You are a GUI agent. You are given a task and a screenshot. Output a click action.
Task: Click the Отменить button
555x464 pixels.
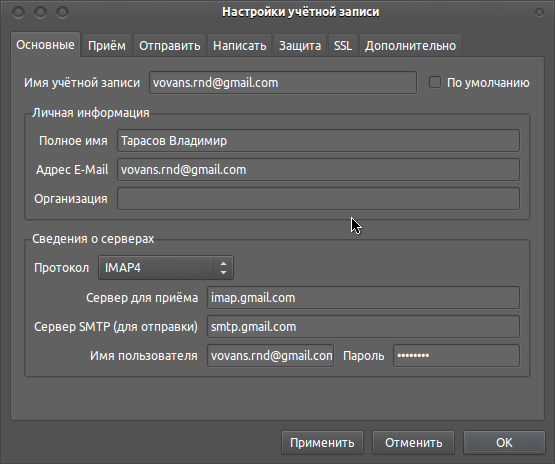(x=413, y=442)
